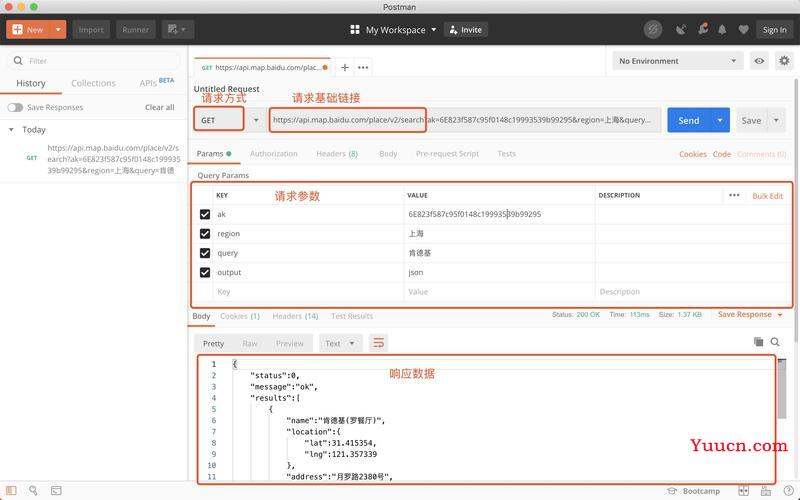Open the Authorization tab
Screen dimensions: 800x500
[273, 154]
